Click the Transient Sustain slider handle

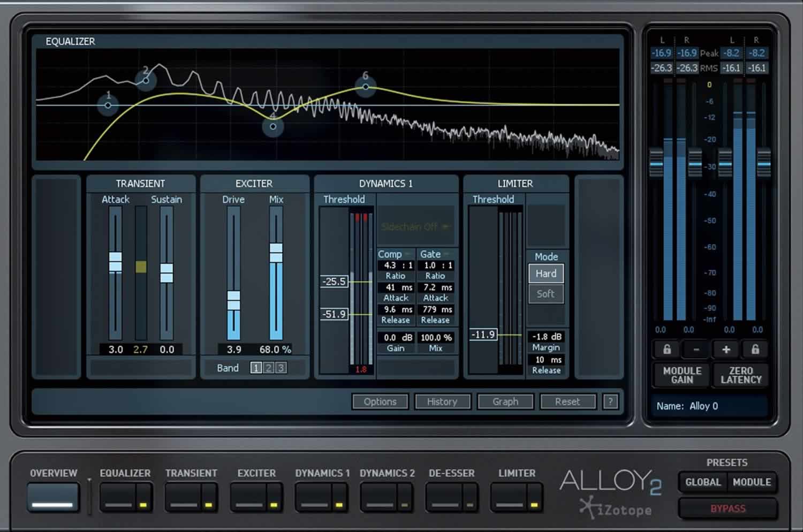coord(166,272)
